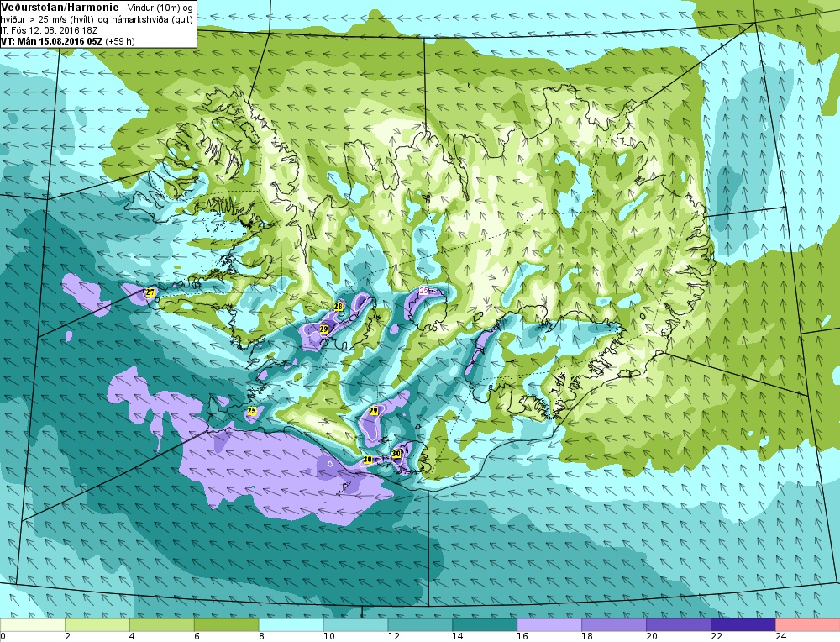Click the legend scale number 14
This screenshot has height=642, width=840.
tap(458, 637)
